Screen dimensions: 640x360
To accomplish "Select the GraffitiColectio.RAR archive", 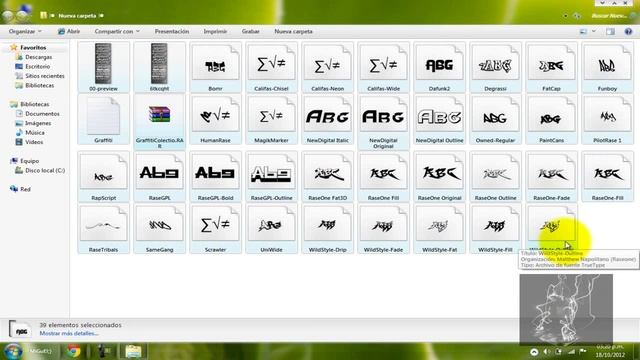I will click(159, 122).
